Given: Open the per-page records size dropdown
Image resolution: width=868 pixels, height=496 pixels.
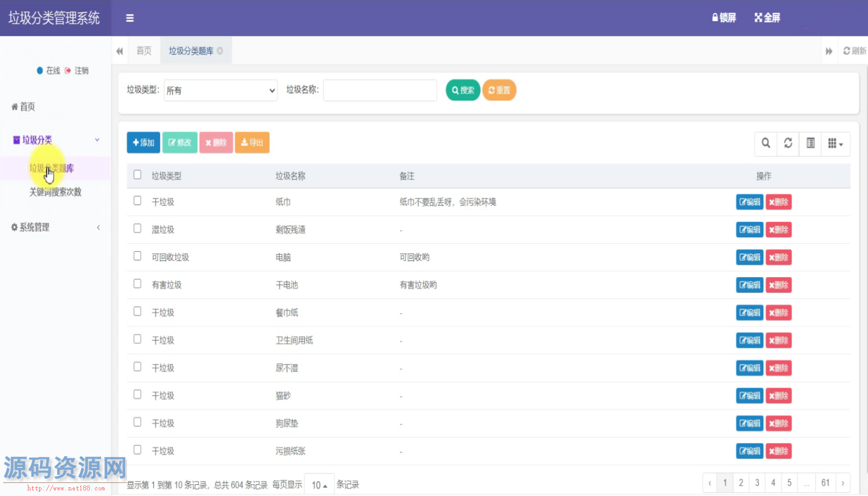Looking at the screenshot, I should tap(319, 485).
